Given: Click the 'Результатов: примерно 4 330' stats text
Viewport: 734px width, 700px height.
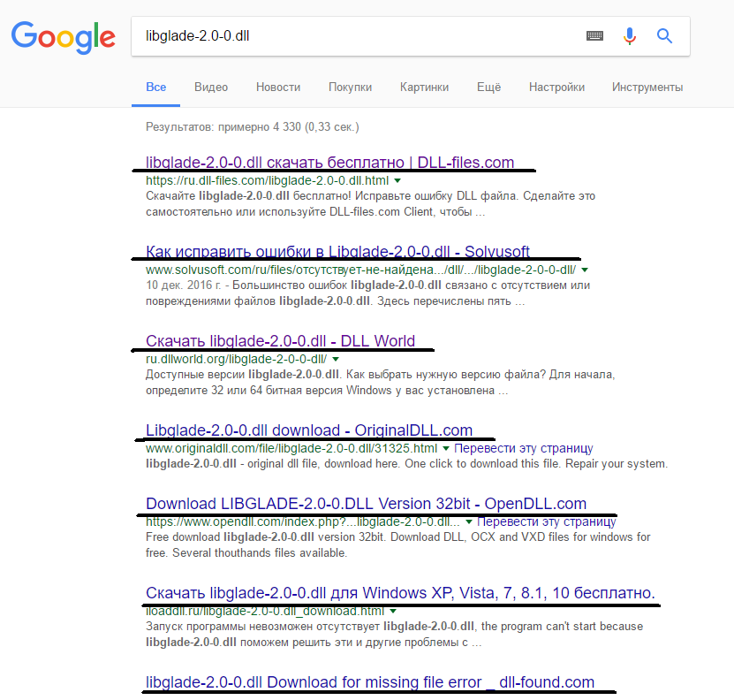Looking at the screenshot, I should click(x=253, y=127).
